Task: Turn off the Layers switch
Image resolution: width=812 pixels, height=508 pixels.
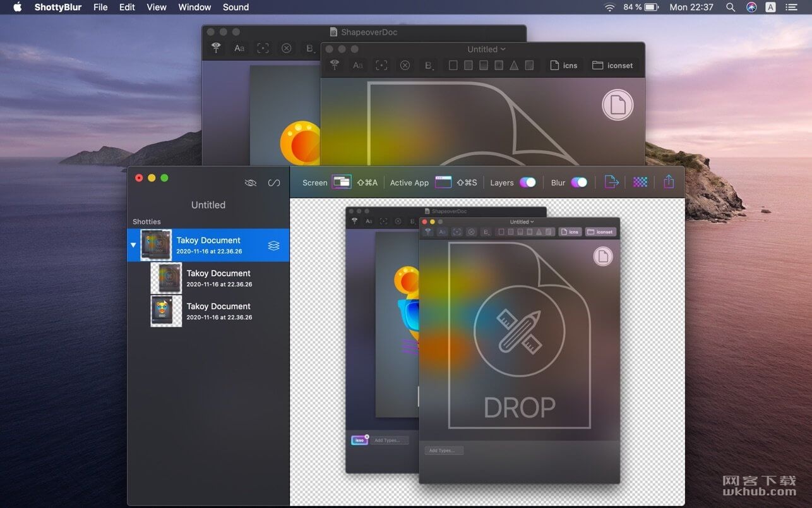Action: (527, 182)
